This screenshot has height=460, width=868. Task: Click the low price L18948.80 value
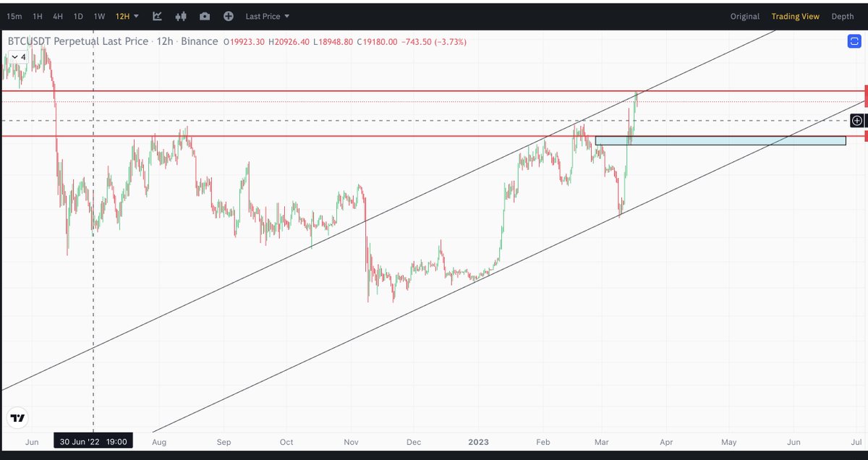[333, 42]
